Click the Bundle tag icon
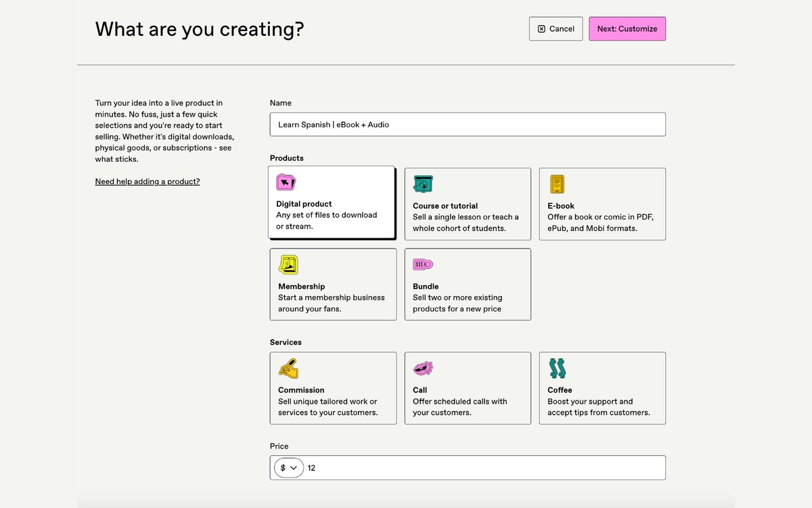 [423, 264]
